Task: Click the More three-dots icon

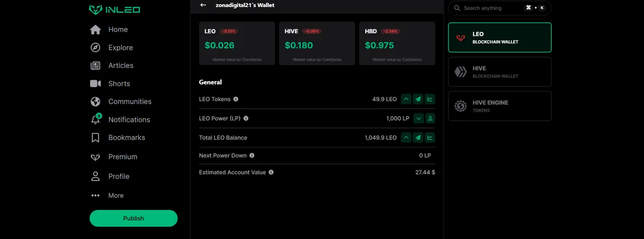Action: pyautogui.click(x=96, y=196)
